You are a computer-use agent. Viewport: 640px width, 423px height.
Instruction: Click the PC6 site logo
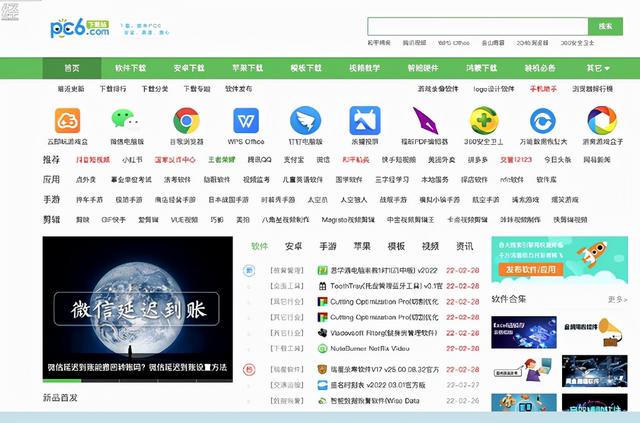click(80, 29)
